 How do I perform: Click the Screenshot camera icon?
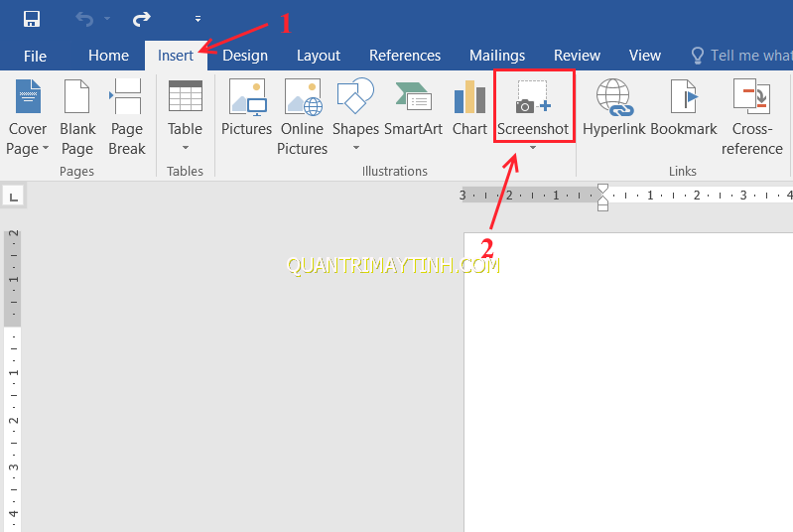(533, 96)
